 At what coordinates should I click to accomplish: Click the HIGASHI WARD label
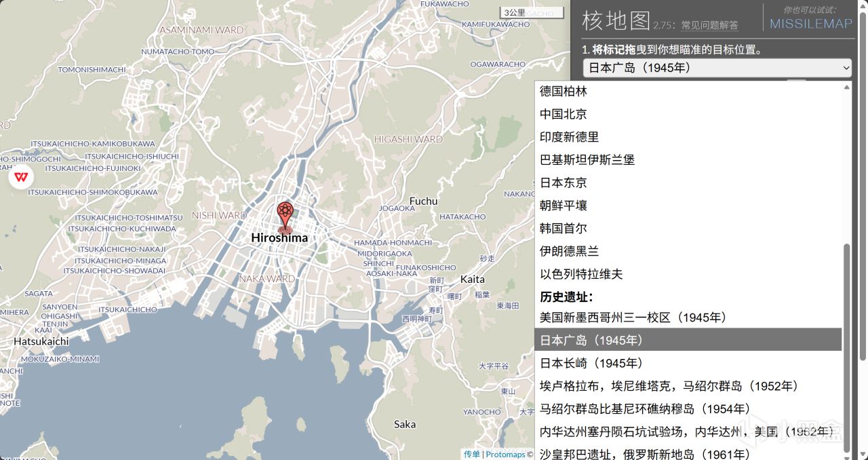click(408, 139)
